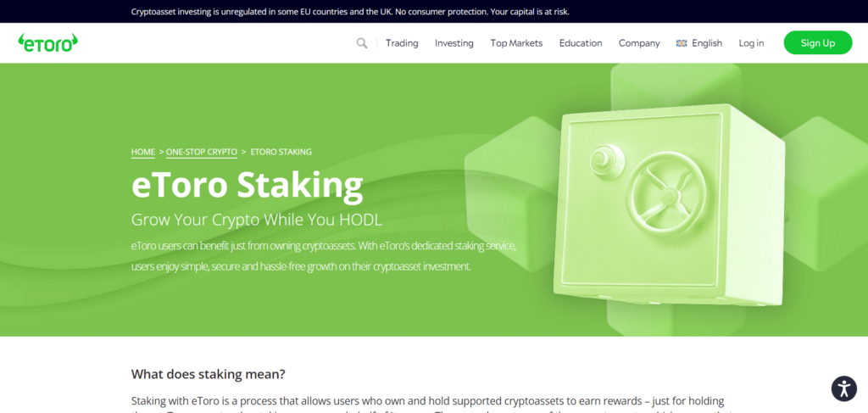Follow the ONE-STOP CRYPTO breadcrumb link
Image resolution: width=868 pixels, height=413 pixels.
[x=202, y=152]
